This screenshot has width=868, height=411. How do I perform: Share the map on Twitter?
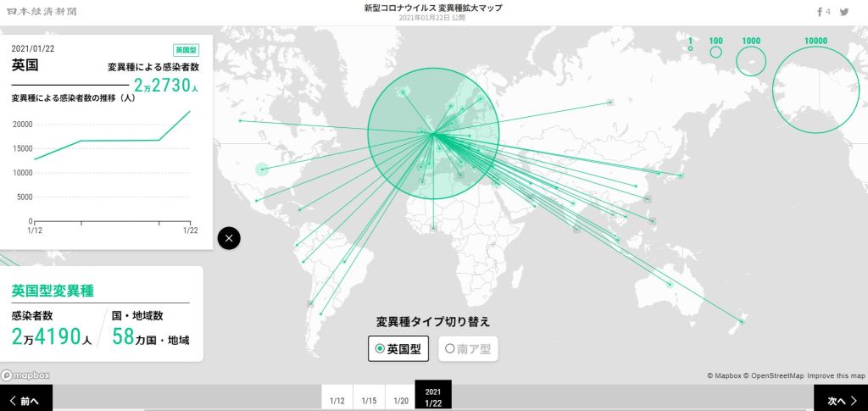coord(843,12)
